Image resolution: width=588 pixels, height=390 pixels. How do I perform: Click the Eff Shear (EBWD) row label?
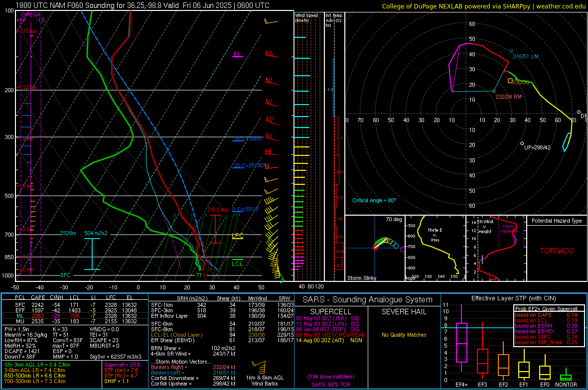tap(173, 341)
